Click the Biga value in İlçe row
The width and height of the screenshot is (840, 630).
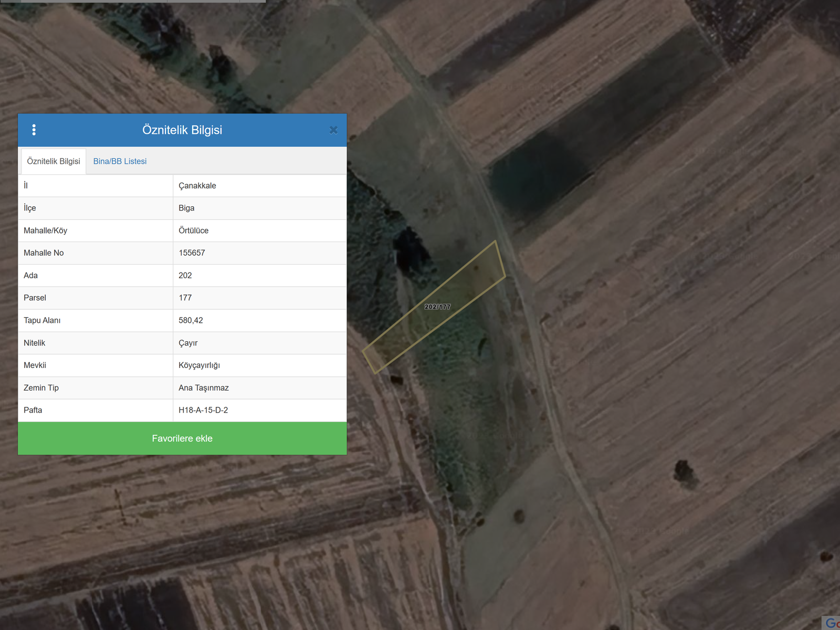pyautogui.click(x=186, y=208)
